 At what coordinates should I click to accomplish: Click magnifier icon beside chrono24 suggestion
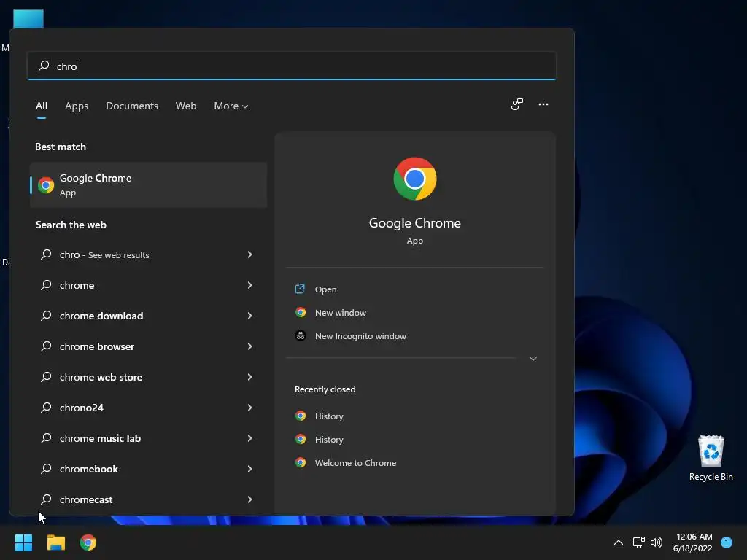coord(46,408)
